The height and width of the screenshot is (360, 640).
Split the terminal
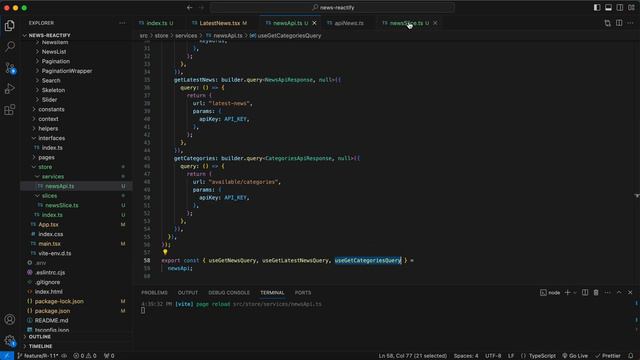585,293
